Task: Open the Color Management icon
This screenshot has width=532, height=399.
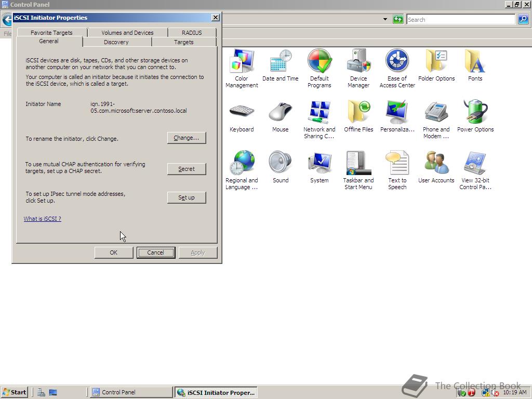Action: click(x=242, y=68)
